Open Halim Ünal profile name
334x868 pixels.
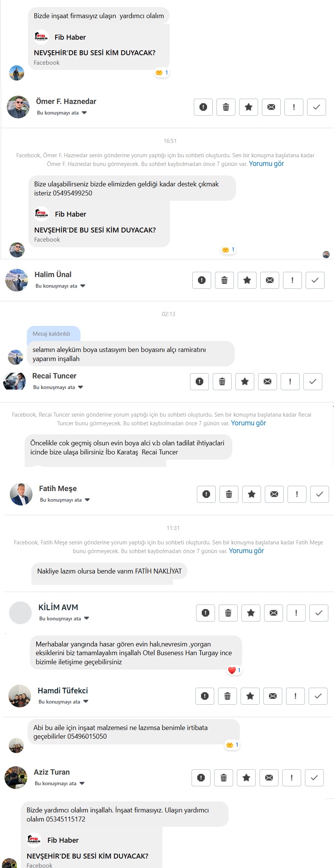(x=53, y=274)
